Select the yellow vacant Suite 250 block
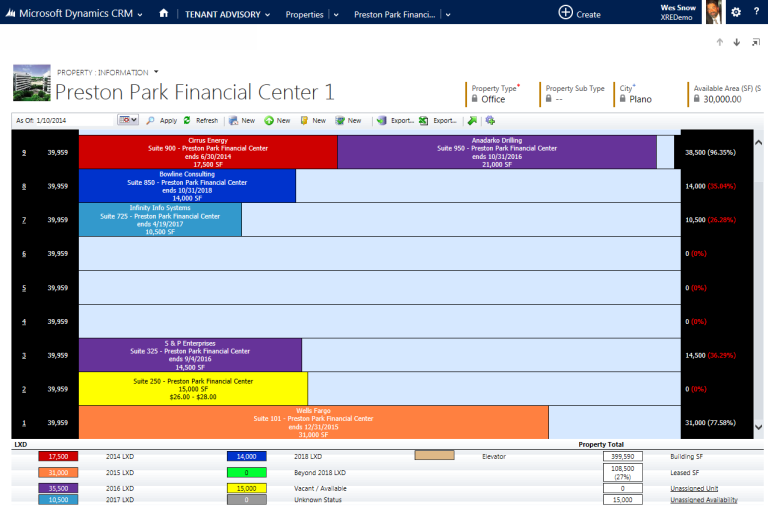 tap(193, 389)
